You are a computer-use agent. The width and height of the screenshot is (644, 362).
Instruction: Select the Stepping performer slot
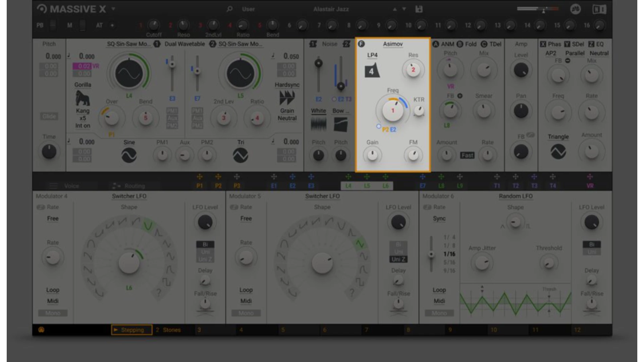(x=132, y=330)
